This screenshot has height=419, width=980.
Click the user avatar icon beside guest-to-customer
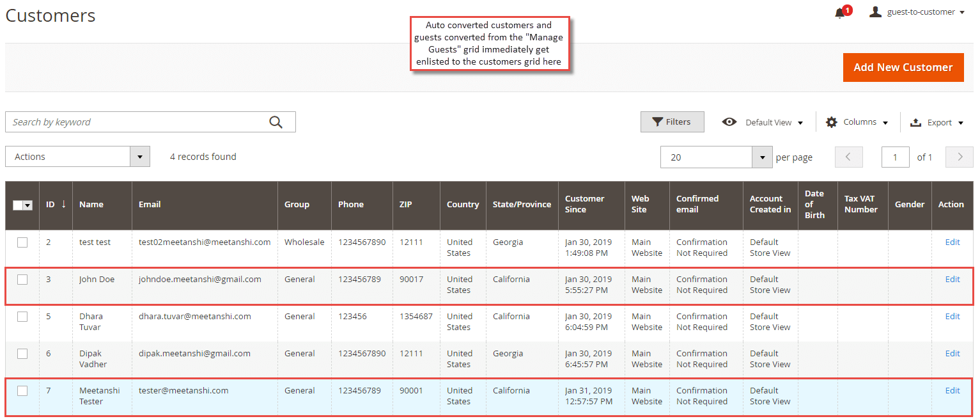(875, 12)
